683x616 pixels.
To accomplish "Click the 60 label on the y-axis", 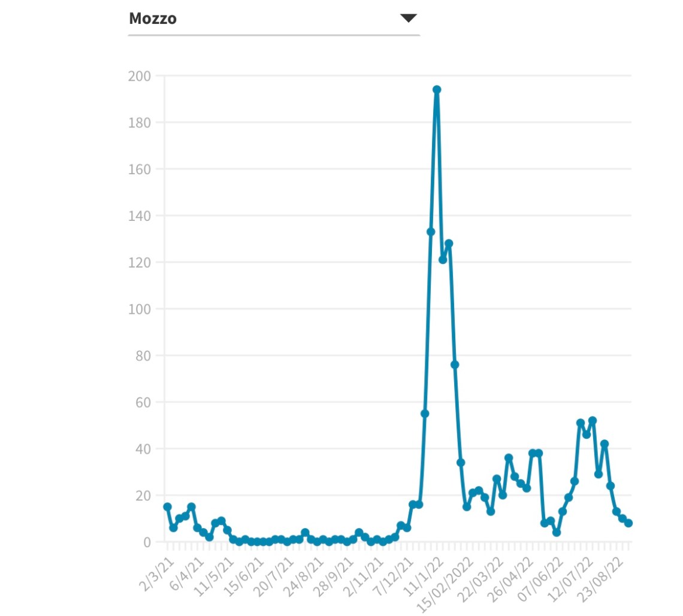I will point(141,402).
